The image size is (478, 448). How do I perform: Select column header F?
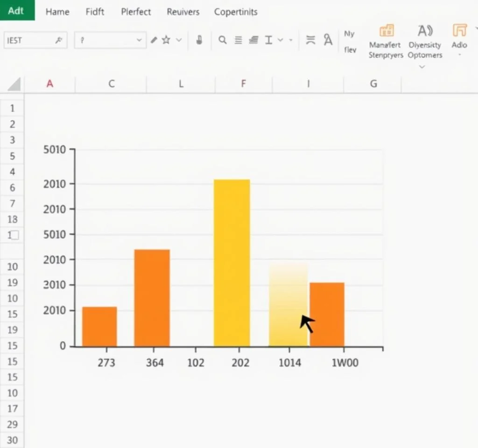pos(243,84)
